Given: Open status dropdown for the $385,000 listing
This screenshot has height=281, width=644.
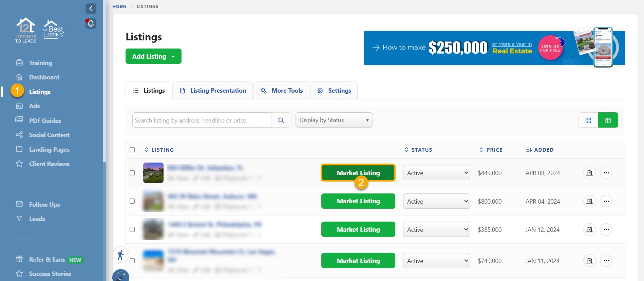Looking at the screenshot, I should pos(437,229).
